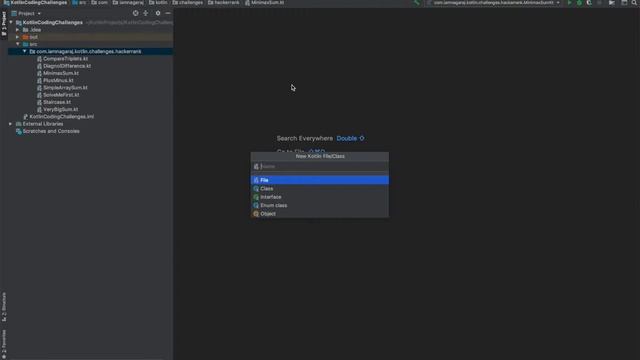The height and width of the screenshot is (360, 640).
Task: Click the hackerrank breadcrumb in navigation bar
Action: point(224,2)
